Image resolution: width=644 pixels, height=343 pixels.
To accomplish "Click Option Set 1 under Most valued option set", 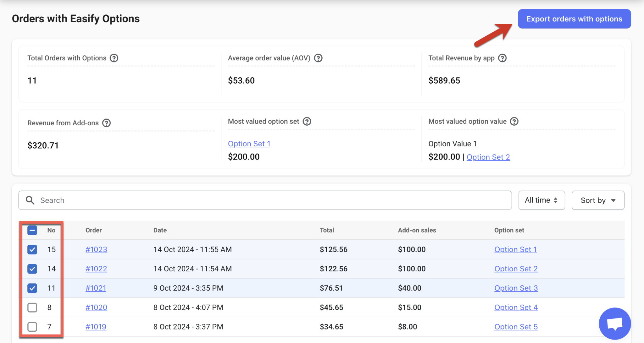I will tap(249, 144).
